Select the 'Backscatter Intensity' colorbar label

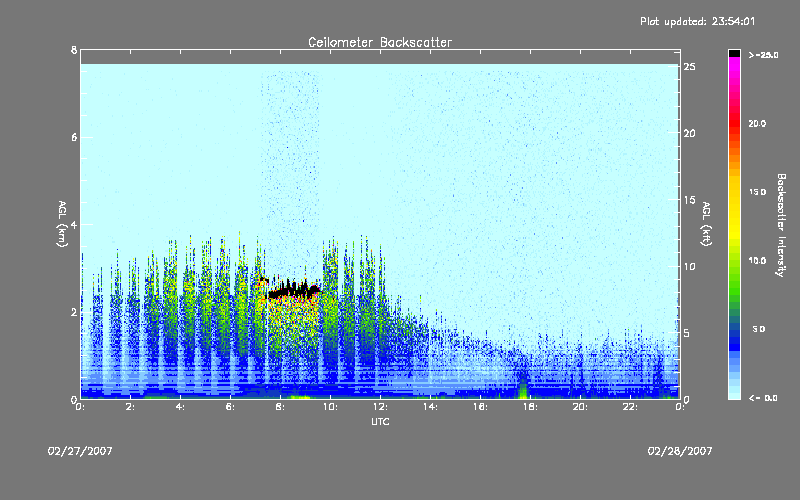coord(781,225)
